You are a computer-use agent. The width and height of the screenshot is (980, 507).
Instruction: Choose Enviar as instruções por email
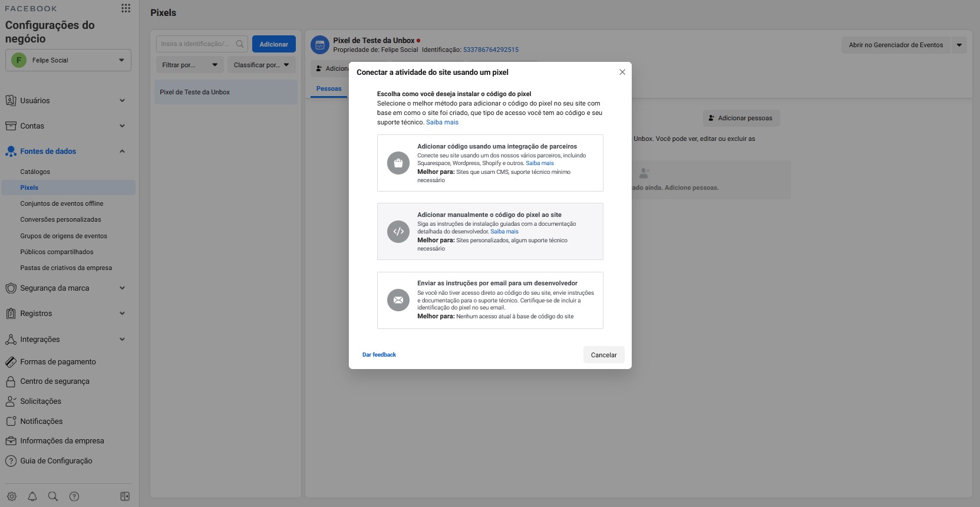[x=490, y=300]
